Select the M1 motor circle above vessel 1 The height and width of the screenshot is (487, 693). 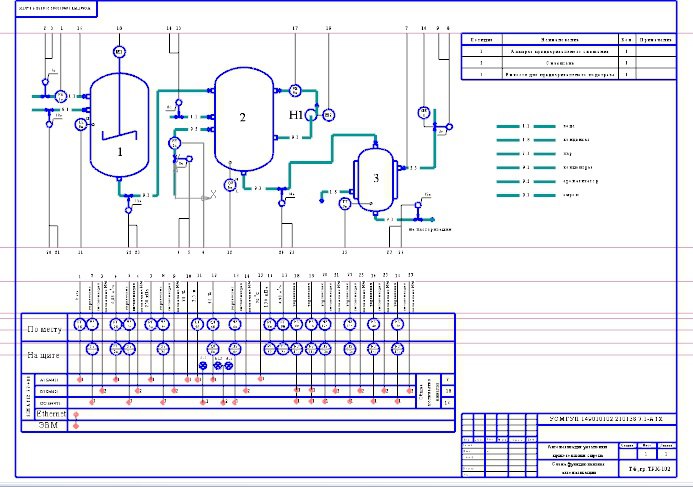[119, 52]
